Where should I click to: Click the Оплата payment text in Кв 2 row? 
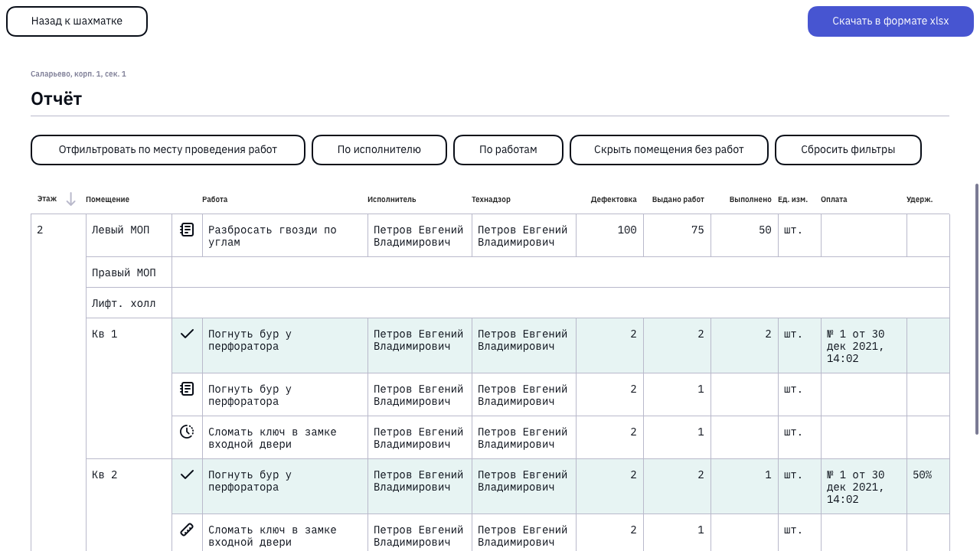856,487
